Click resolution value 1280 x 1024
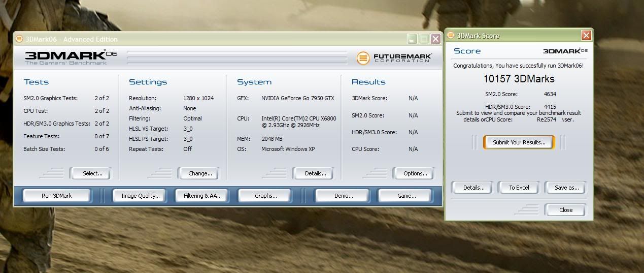This screenshot has width=644, height=273. coord(199,98)
